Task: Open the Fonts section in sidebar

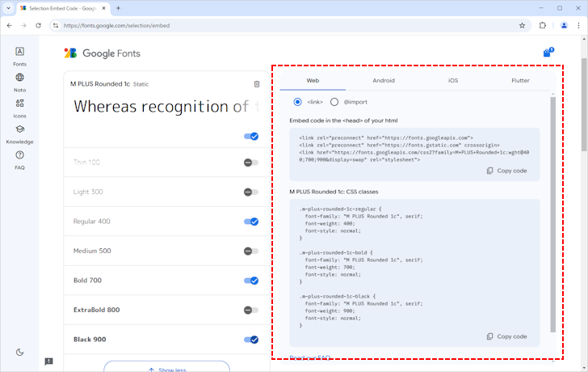Action: click(19, 57)
